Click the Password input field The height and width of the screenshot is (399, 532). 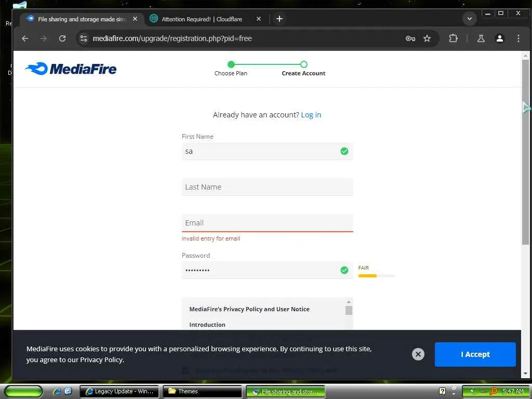coord(268,270)
